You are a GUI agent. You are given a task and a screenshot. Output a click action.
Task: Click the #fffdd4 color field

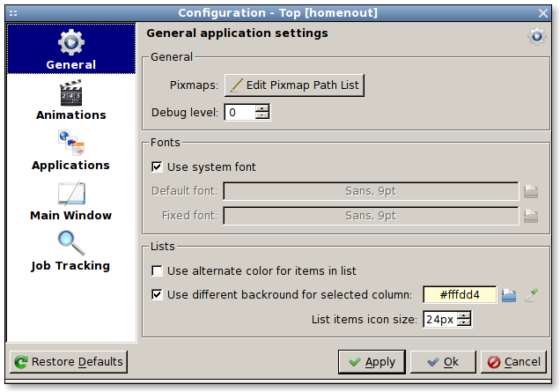click(x=460, y=295)
